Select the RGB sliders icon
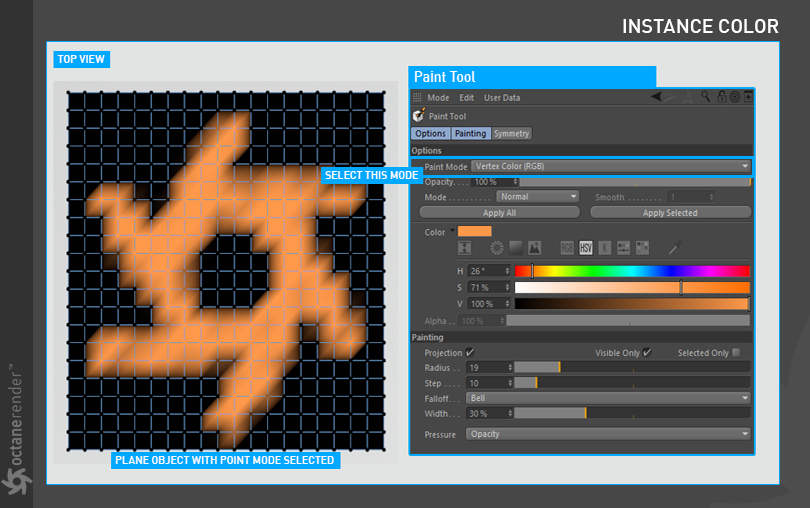810x508 pixels. (567, 248)
